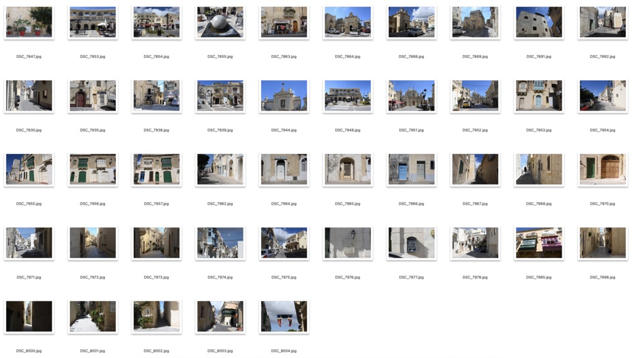Pick the DSC_7863.jpg photo thumbnail

284,22
